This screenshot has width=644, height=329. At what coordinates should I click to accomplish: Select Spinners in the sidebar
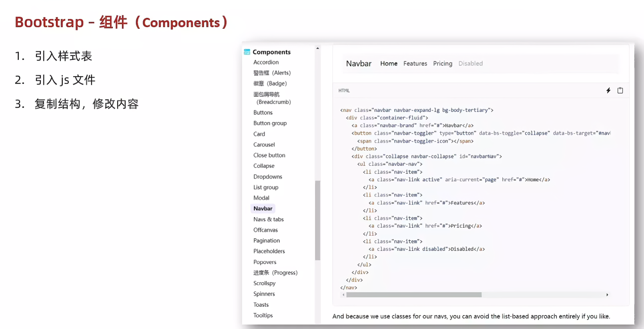point(264,294)
